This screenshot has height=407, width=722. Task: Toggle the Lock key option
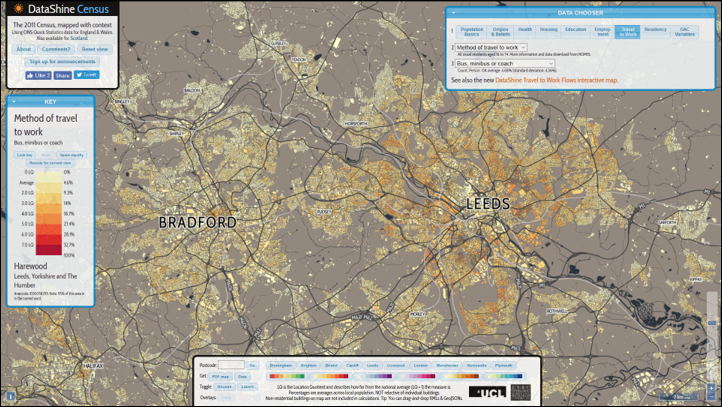[25, 155]
